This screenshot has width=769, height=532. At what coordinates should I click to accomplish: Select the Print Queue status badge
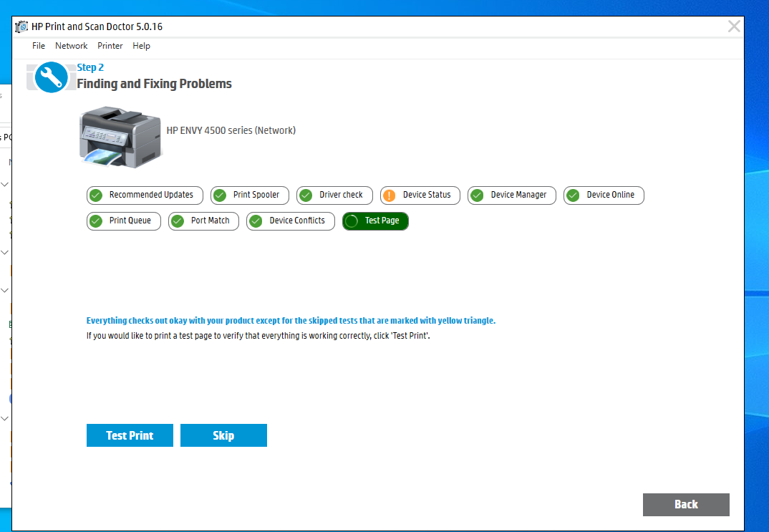click(x=123, y=221)
